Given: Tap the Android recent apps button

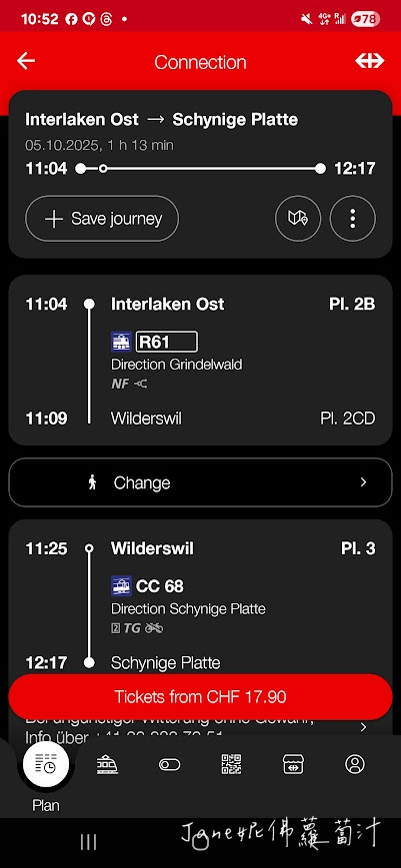Looking at the screenshot, I should (89, 842).
